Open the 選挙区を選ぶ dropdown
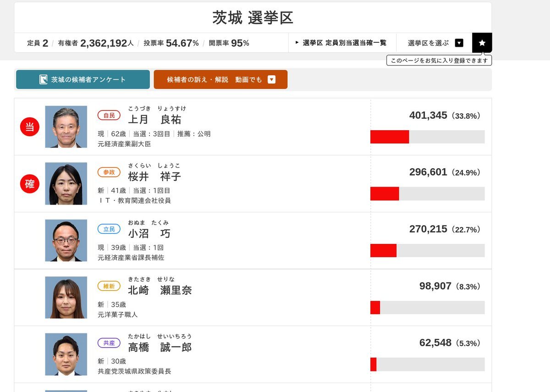The width and height of the screenshot is (550, 392). pos(435,43)
